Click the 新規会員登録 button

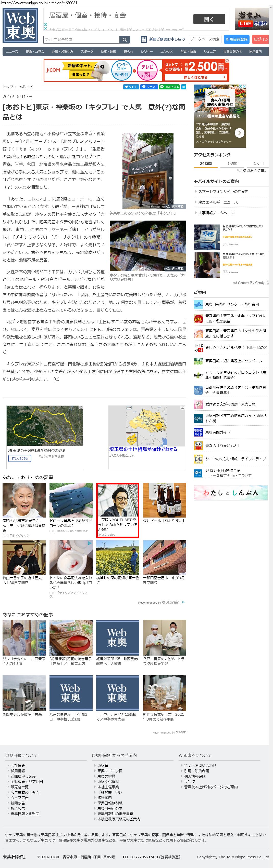coord(236,39)
